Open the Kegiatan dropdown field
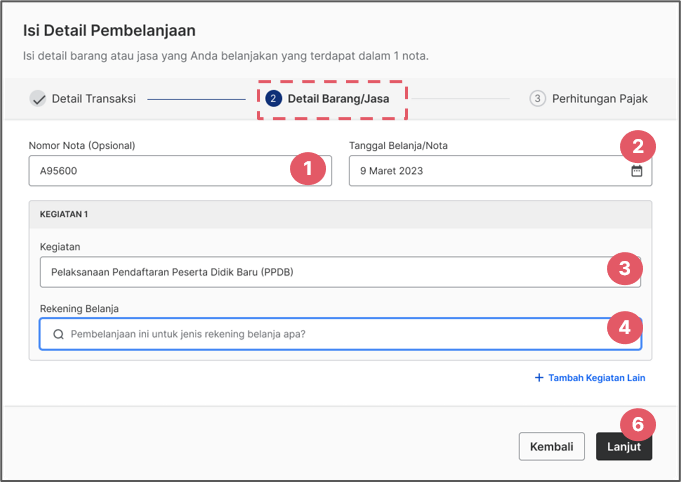The width and height of the screenshot is (681, 482). [x=340, y=272]
